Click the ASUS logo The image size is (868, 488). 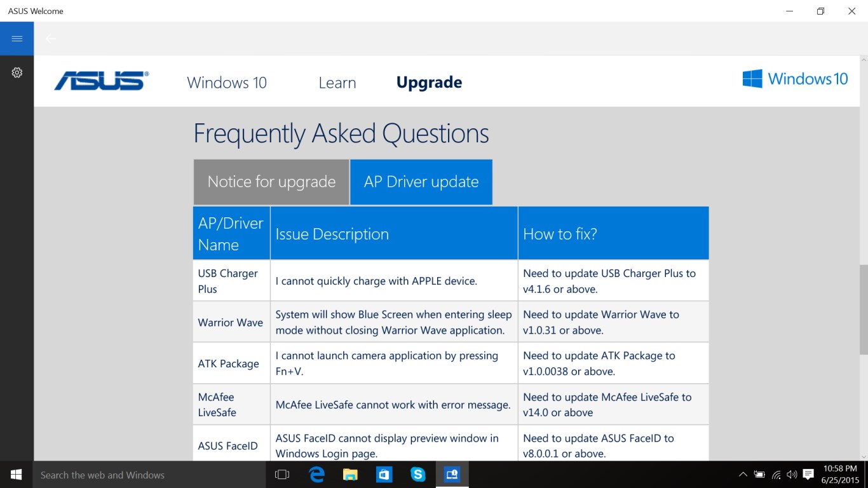coord(102,81)
